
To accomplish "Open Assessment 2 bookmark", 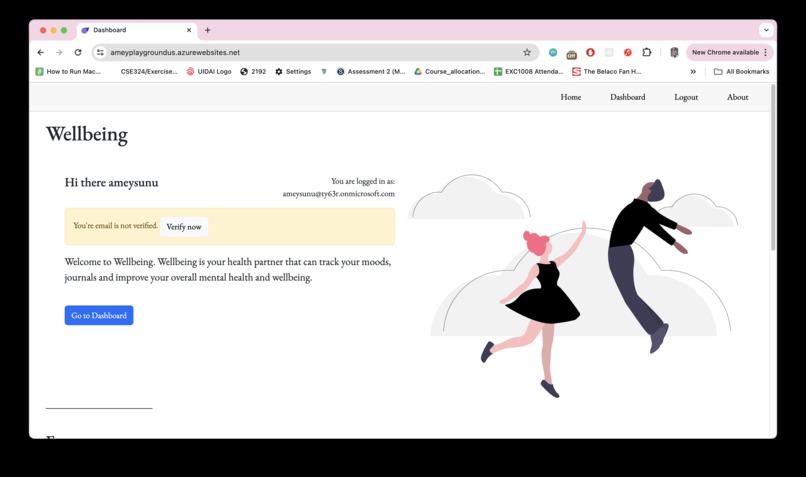I will tap(371, 71).
